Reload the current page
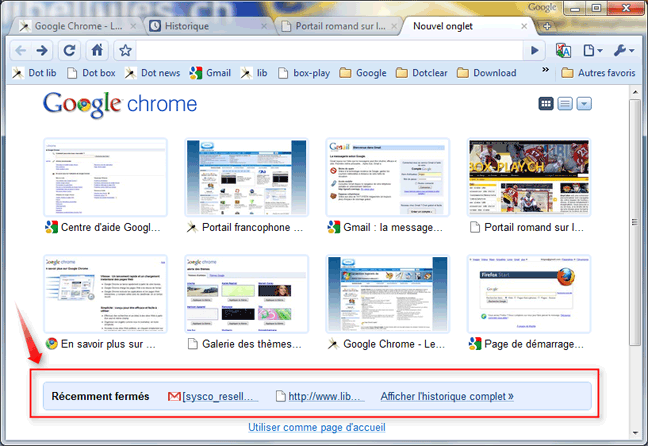This screenshot has width=648, height=446. (x=69, y=50)
